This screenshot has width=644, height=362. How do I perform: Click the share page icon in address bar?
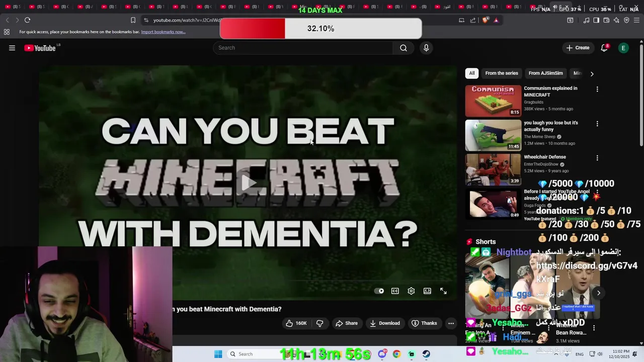coord(473,20)
